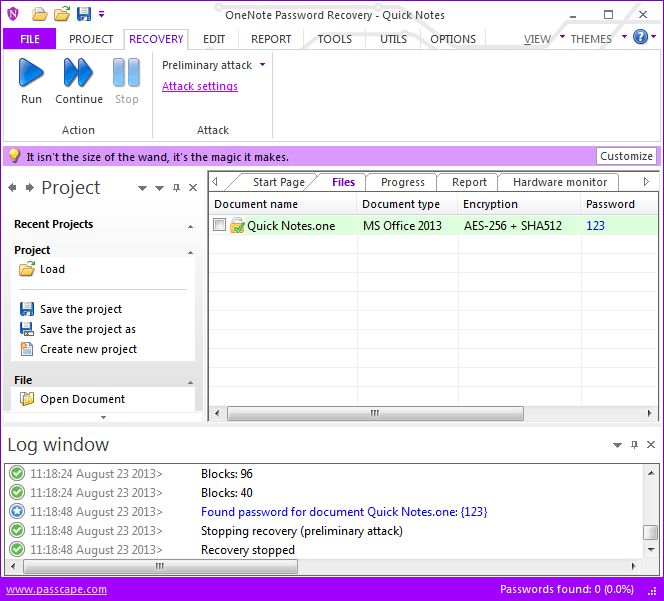
Task: Click the check icon beside Blocks: 96
Action: point(17,473)
